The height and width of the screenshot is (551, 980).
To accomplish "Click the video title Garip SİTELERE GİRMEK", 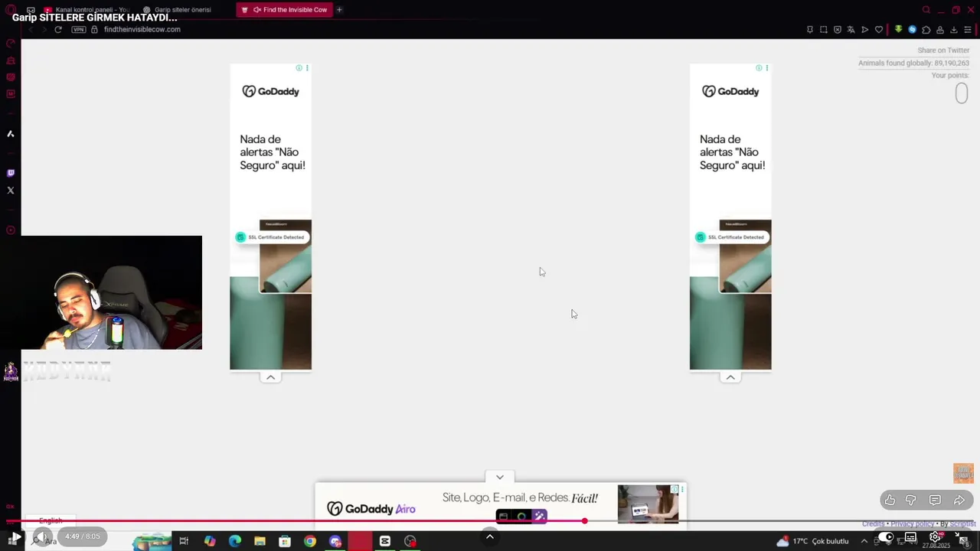I will 95,17.
